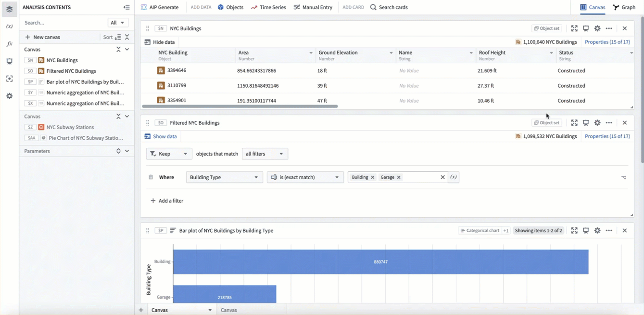Screen dimensions: 644x315
Task: Open the Building Type property dropdown
Action: tap(224, 177)
